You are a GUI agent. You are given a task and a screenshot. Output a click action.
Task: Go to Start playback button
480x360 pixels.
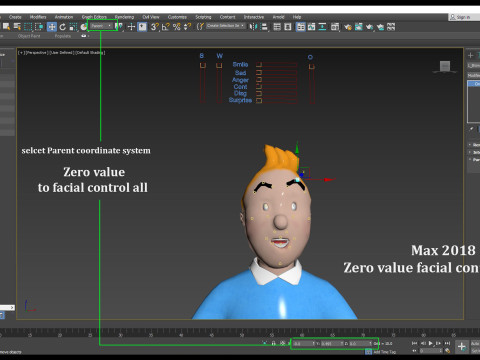414,343
